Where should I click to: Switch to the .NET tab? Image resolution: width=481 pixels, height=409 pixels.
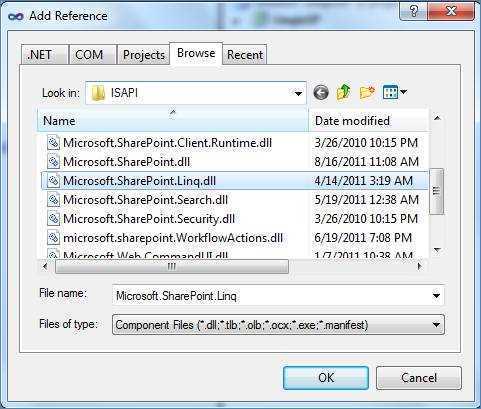point(44,55)
